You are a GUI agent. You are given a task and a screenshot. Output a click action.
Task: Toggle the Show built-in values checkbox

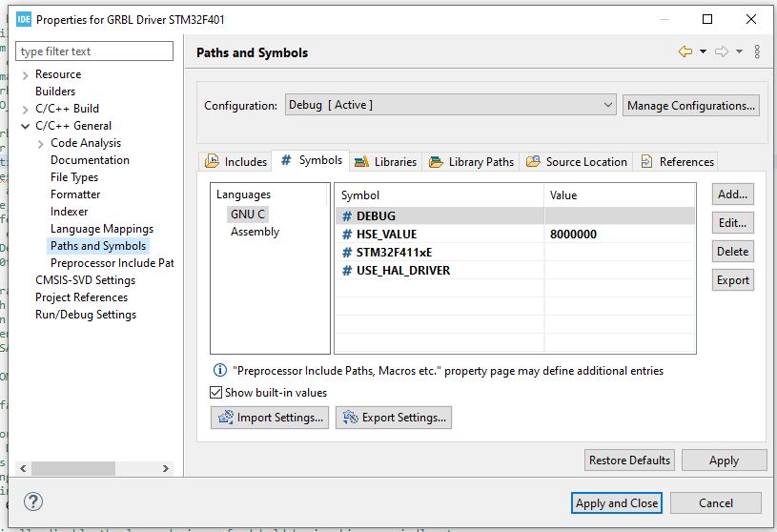215,393
